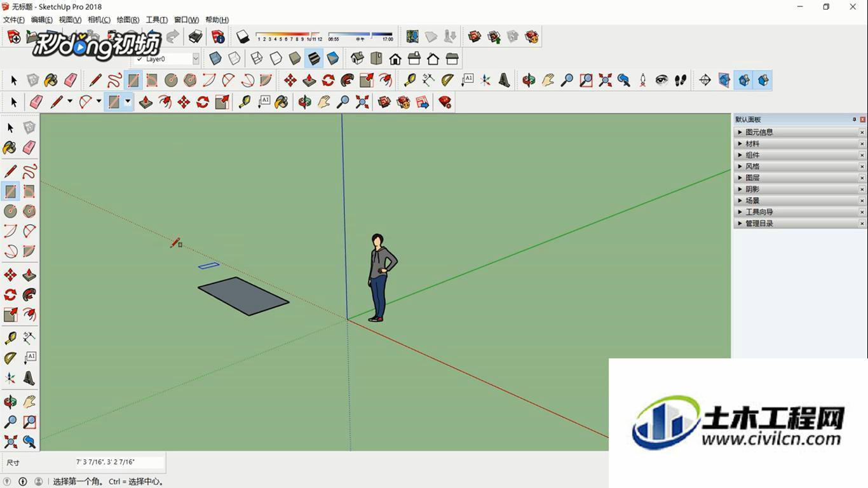Open the Layer0 layer dropdown
This screenshot has width=868, height=488.
(196, 58)
